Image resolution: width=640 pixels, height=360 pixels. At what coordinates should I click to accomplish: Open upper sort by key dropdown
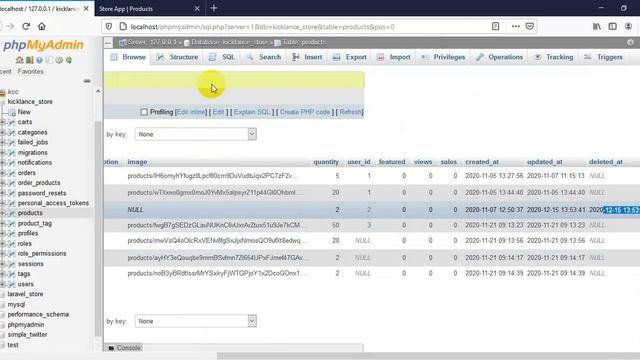[x=196, y=134]
